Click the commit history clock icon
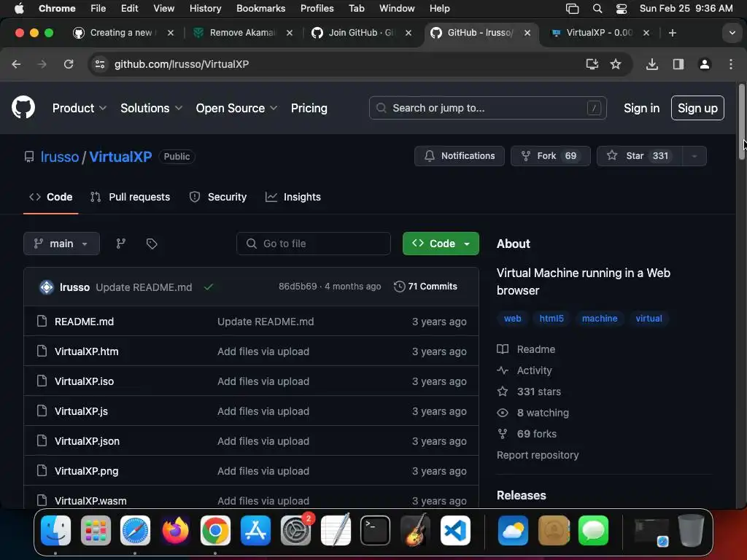The image size is (747, 560). (399, 286)
